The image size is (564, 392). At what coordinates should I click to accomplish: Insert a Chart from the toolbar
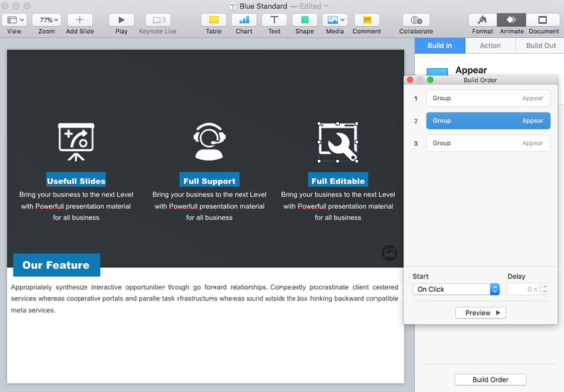point(244,20)
